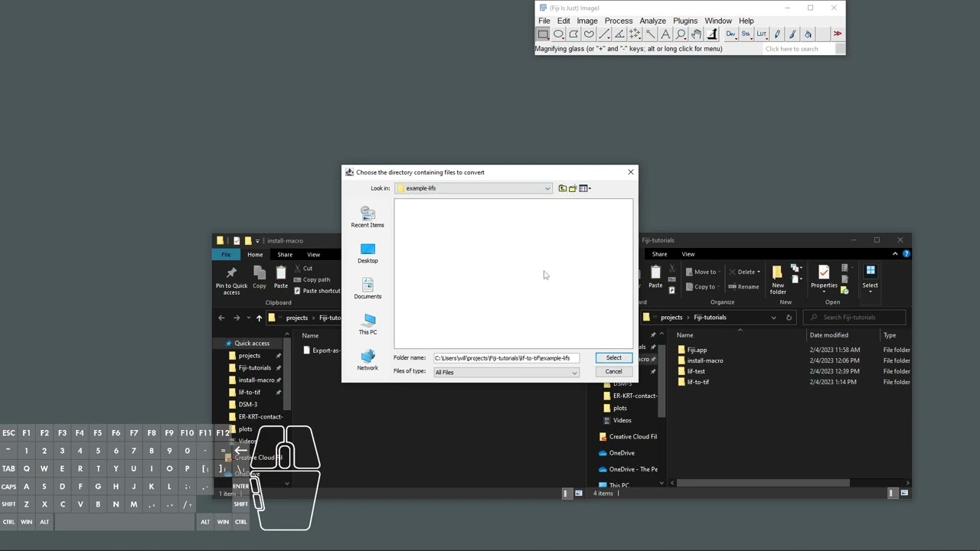
Task: Open the Image menu in ImageJ
Action: tap(587, 21)
